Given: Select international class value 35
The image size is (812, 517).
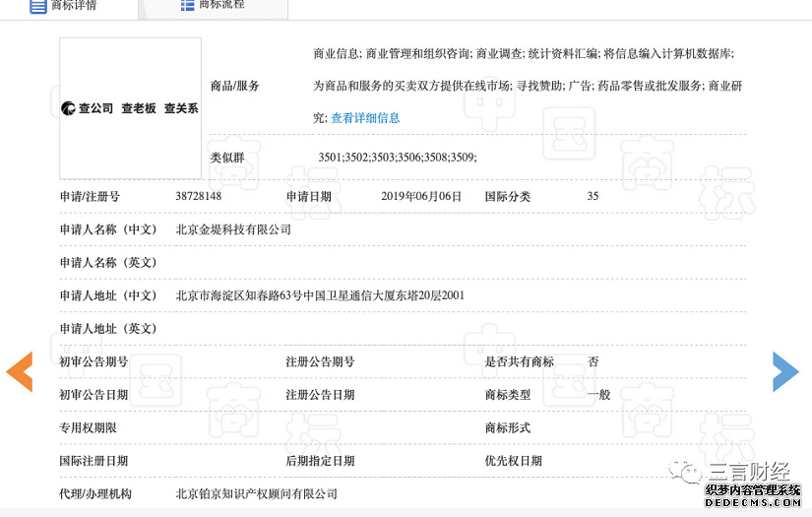Looking at the screenshot, I should point(593,196).
